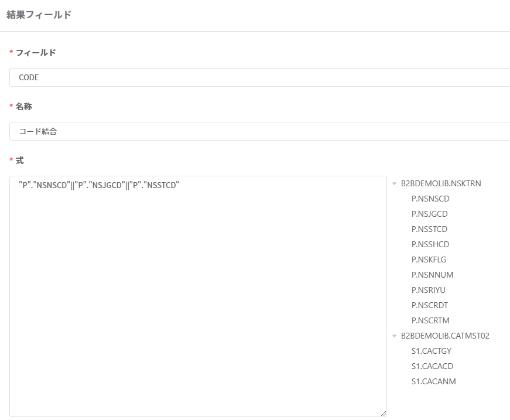Focus the フィールド input containing CODE
The width and height of the screenshot is (510, 420).
[x=259, y=77]
